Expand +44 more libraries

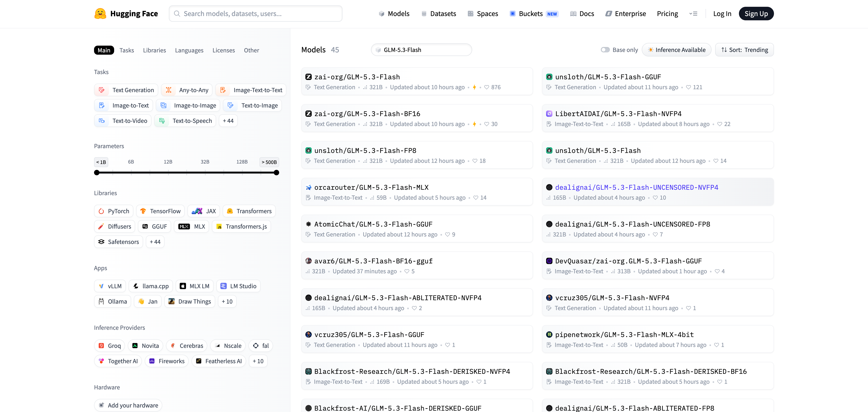(x=155, y=242)
